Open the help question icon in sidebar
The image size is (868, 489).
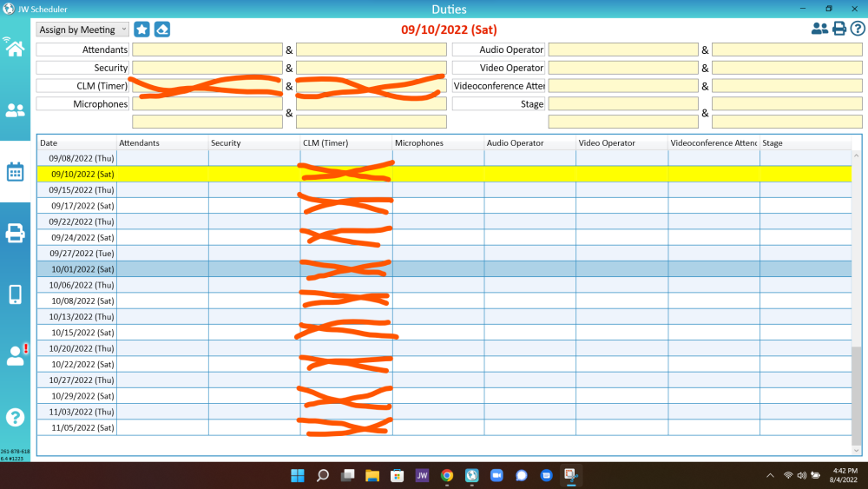point(15,417)
